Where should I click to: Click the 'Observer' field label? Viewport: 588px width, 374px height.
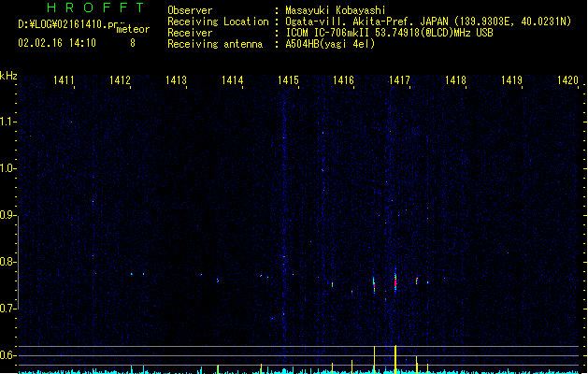click(x=190, y=10)
